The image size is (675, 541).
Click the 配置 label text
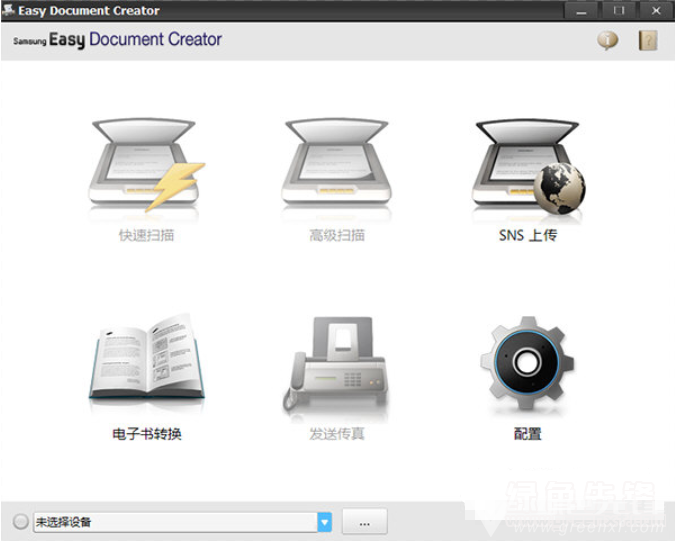pyautogui.click(x=527, y=434)
